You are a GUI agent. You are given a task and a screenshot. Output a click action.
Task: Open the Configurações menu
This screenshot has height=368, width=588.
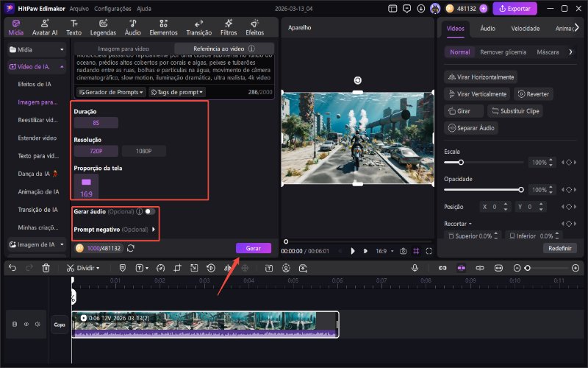pos(112,8)
